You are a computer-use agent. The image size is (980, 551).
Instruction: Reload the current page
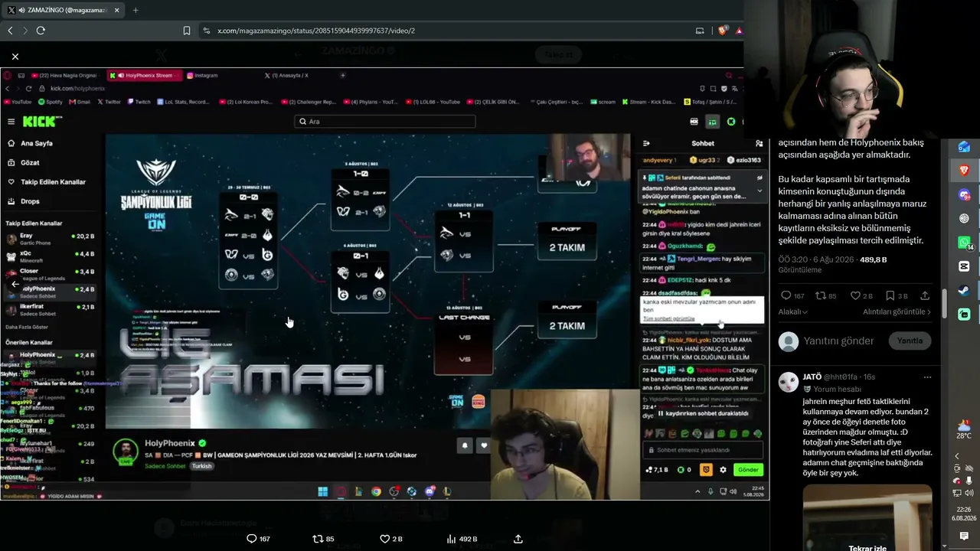click(41, 31)
